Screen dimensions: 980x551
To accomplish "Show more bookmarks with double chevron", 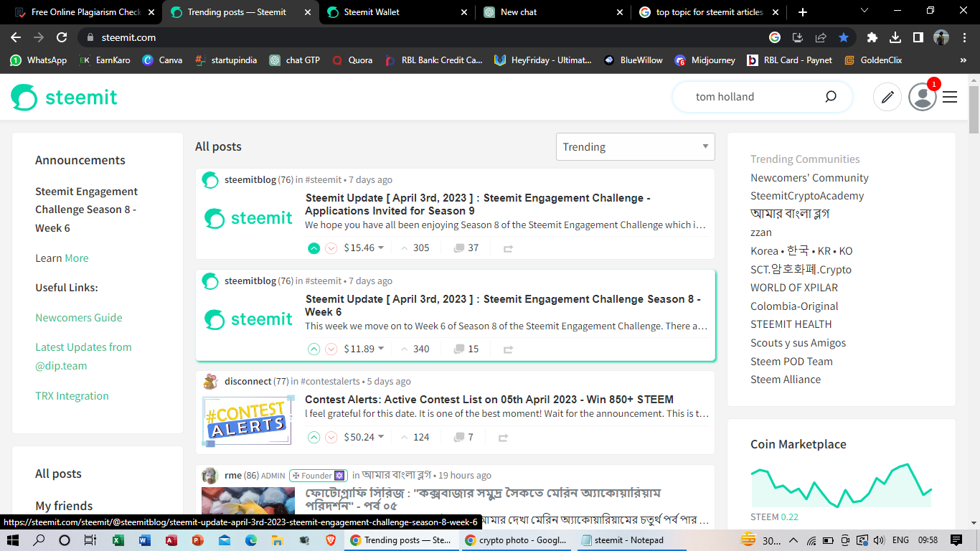I will pos(963,60).
